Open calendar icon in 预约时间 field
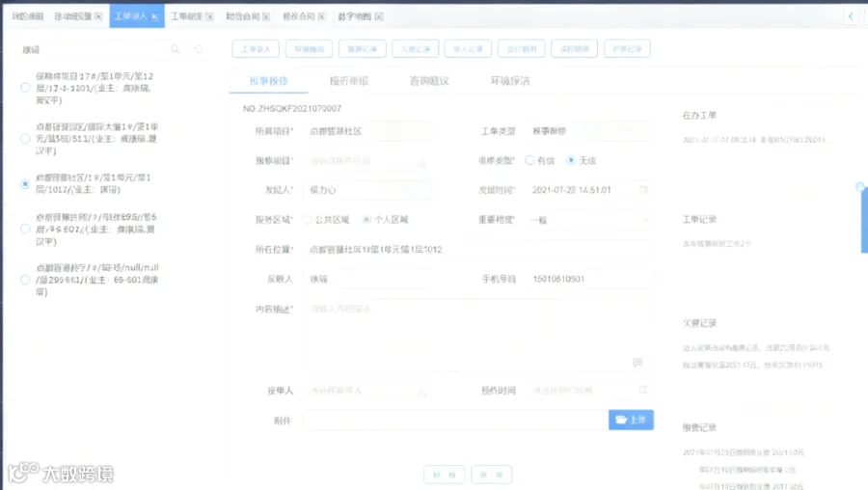 [642, 390]
